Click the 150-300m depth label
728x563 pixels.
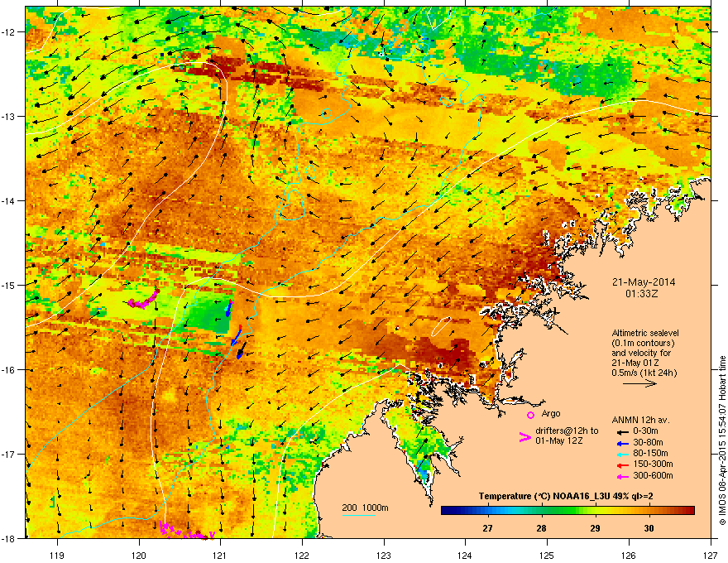[x=653, y=464]
